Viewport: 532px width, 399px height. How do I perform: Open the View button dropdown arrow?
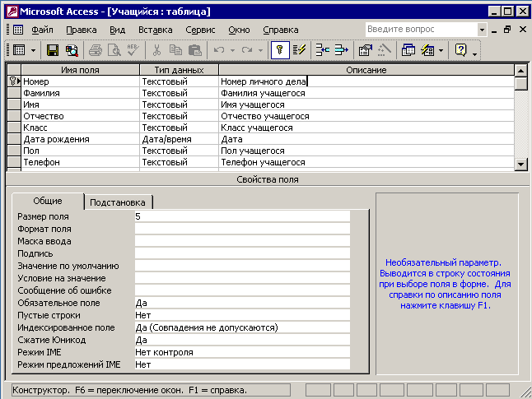point(33,50)
